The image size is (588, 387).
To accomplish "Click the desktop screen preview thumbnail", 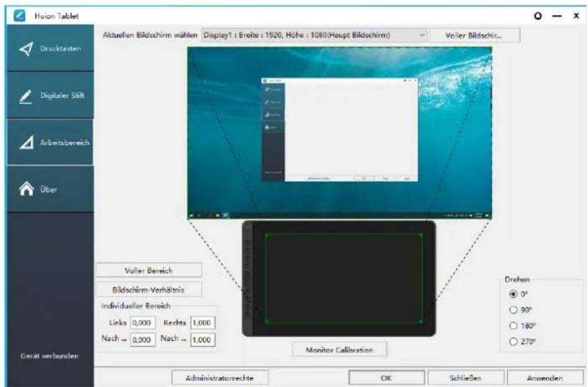I will pyautogui.click(x=340, y=133).
